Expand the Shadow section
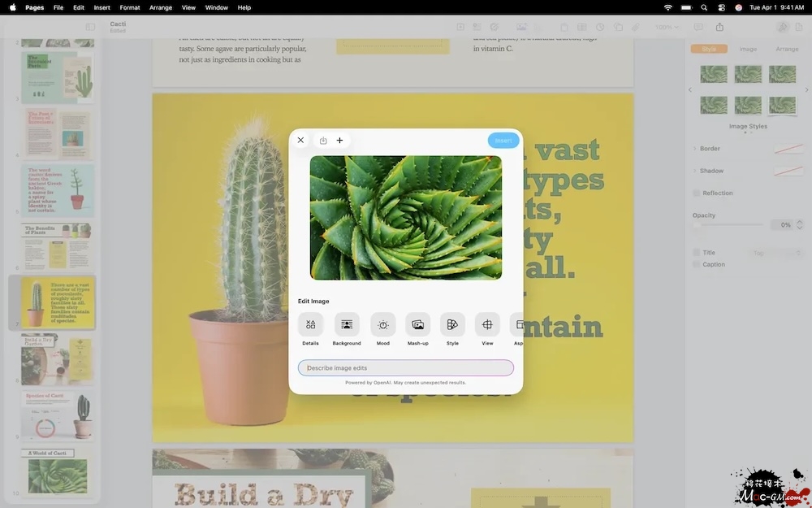 (x=695, y=171)
